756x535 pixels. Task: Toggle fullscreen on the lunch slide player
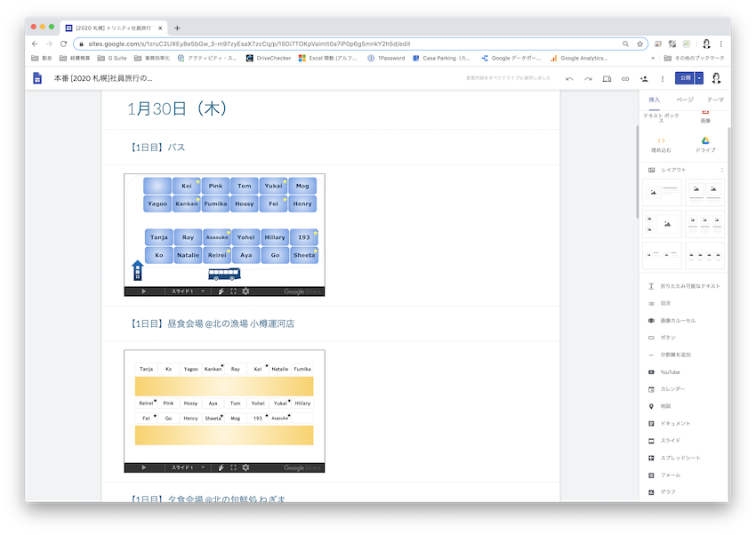pos(233,467)
